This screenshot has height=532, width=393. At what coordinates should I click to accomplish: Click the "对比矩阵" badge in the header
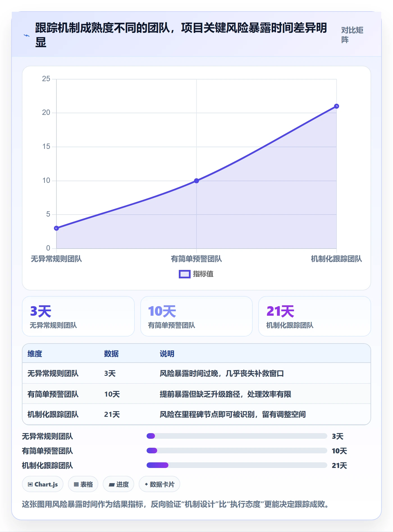click(x=352, y=35)
